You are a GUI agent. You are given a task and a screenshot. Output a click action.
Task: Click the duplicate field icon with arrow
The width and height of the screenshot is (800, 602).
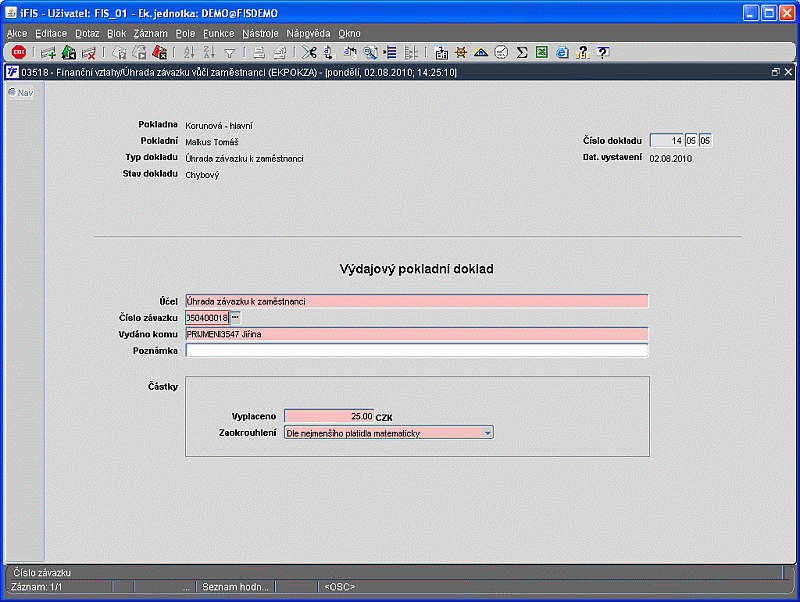click(x=350, y=52)
